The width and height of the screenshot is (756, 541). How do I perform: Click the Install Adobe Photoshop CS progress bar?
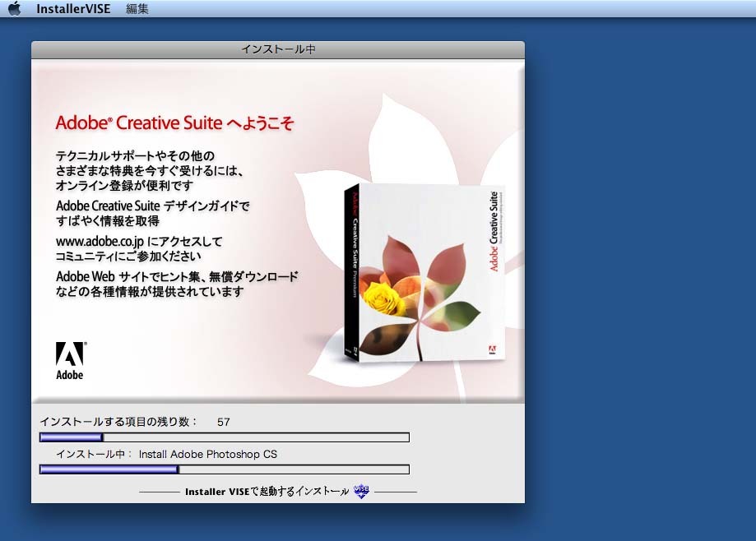[225, 469]
